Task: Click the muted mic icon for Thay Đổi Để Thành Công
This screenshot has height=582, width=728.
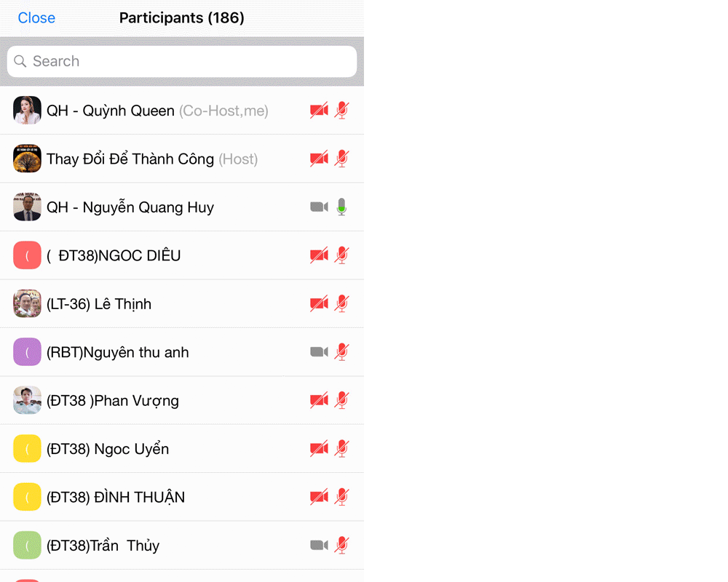Action: tap(341, 159)
